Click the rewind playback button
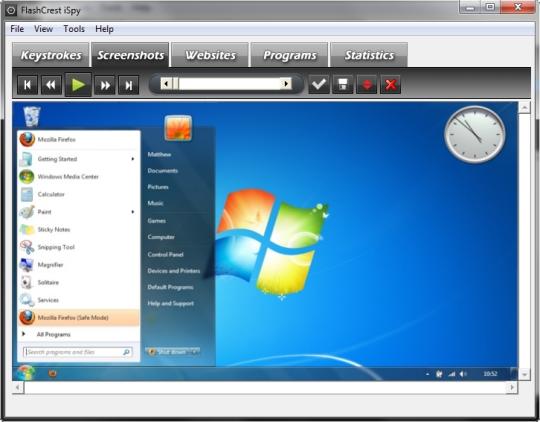This screenshot has height=422, width=540. tap(51, 85)
